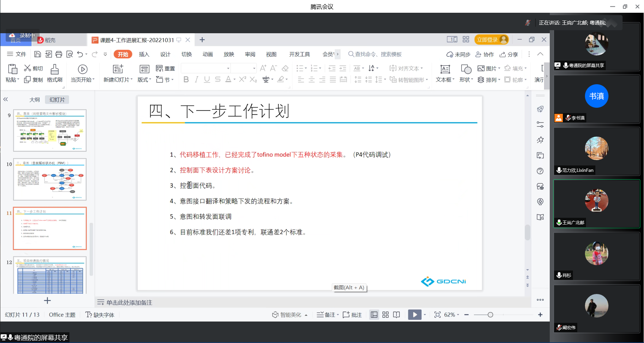Click 缺失字体 missing fonts notice

100,314
